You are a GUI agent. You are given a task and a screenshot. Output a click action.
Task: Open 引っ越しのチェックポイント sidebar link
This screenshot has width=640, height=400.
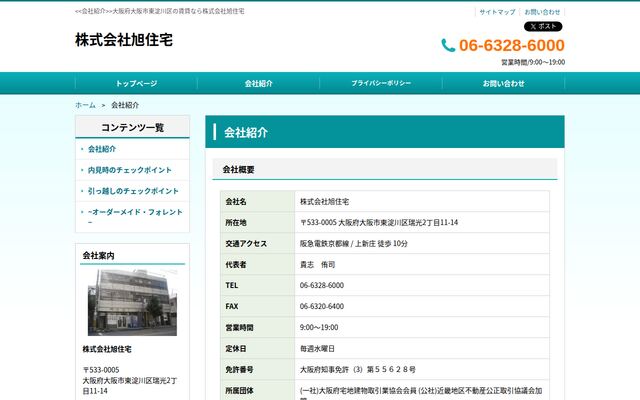click(133, 191)
